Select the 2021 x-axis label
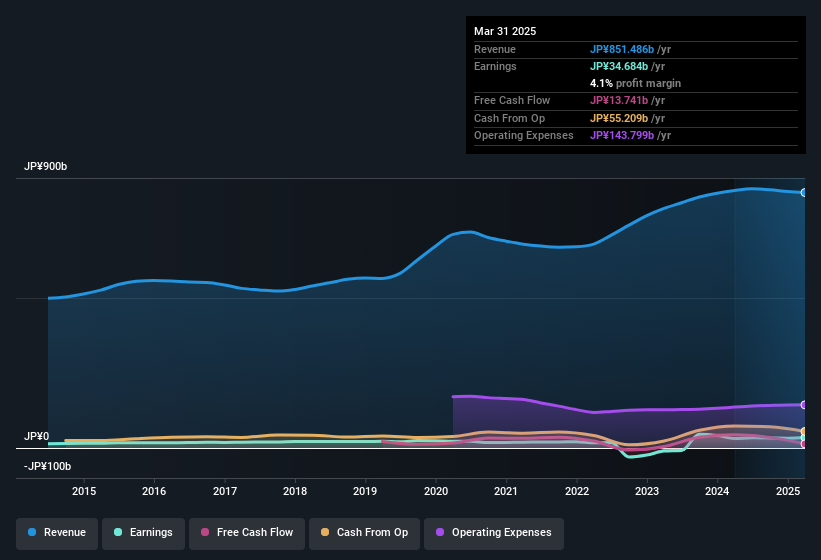This screenshot has width=821, height=560. tap(506, 491)
